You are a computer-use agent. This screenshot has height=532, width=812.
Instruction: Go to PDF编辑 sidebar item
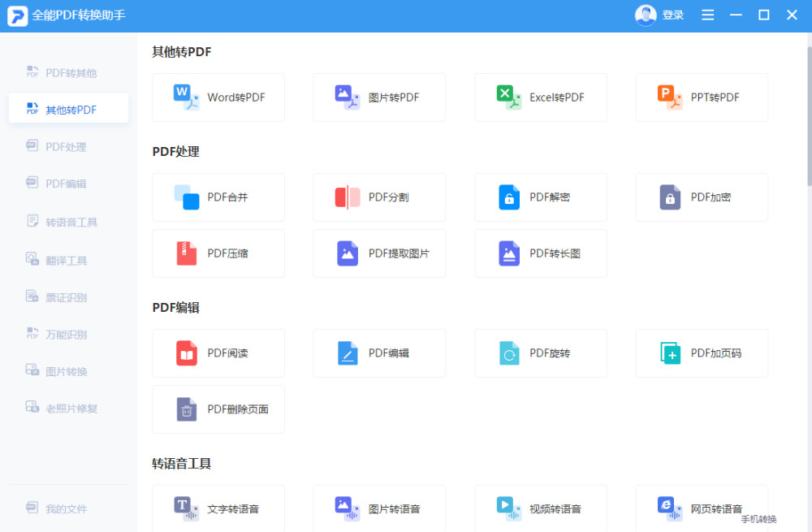[68, 184]
